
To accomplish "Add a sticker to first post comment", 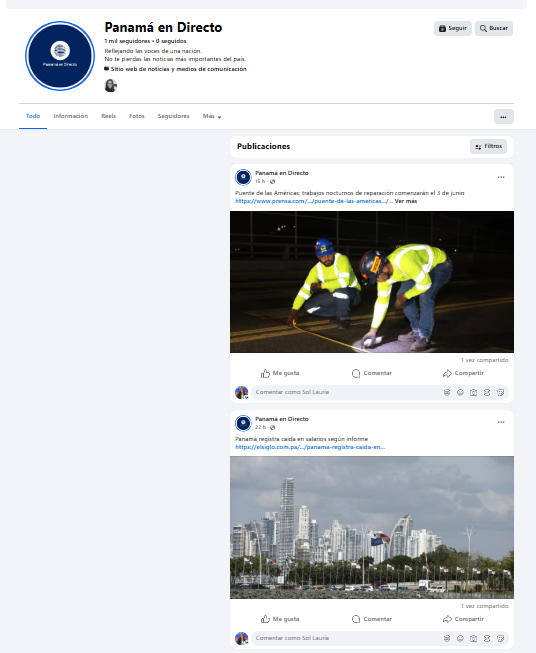I will click(x=501, y=392).
